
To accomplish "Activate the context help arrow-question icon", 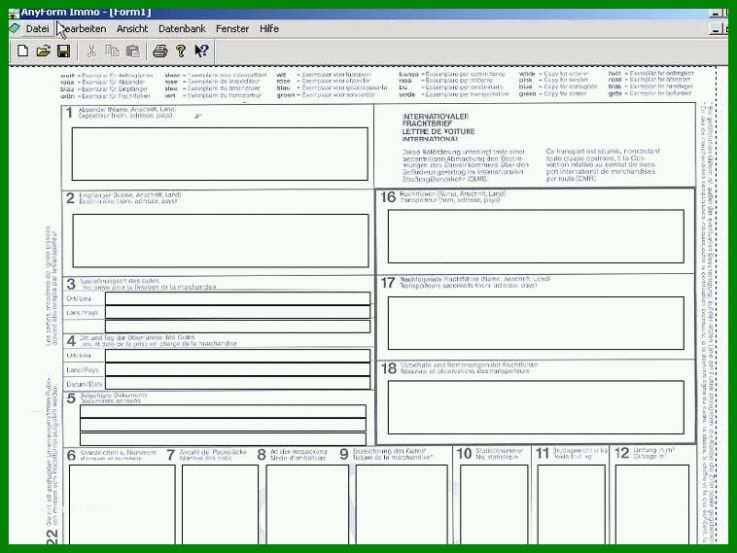I will [x=201, y=51].
